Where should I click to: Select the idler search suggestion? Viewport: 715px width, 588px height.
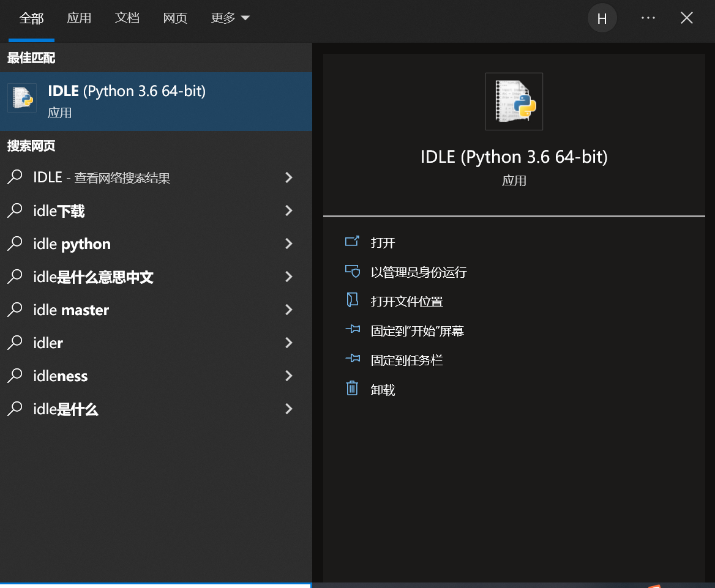pyautogui.click(x=156, y=343)
